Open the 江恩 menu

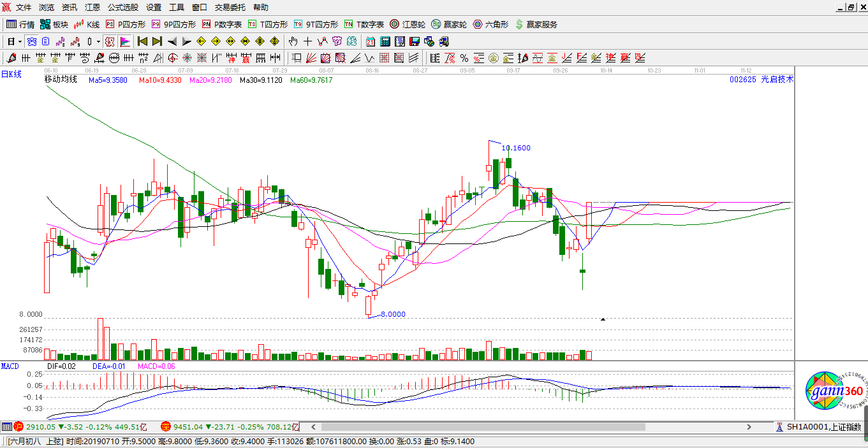pos(92,8)
